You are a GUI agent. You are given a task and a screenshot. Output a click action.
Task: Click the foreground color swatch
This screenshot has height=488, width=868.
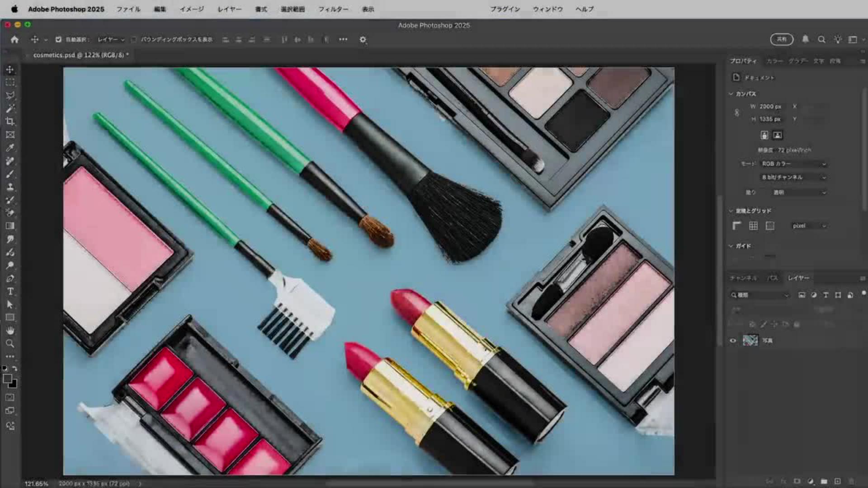7,379
